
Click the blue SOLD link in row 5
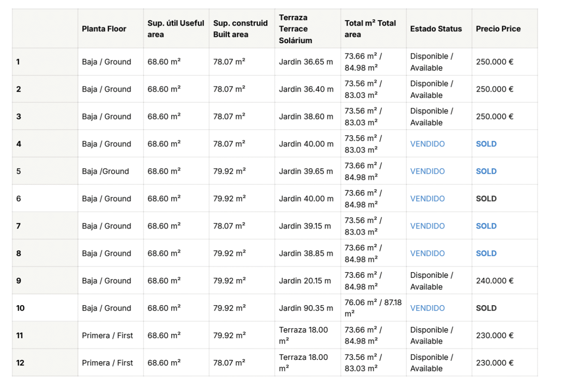(x=486, y=171)
